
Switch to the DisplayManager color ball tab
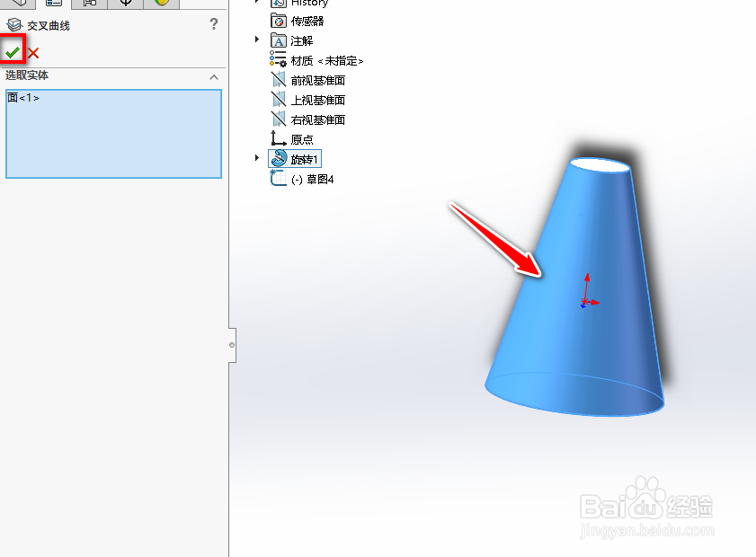tap(162, 3)
